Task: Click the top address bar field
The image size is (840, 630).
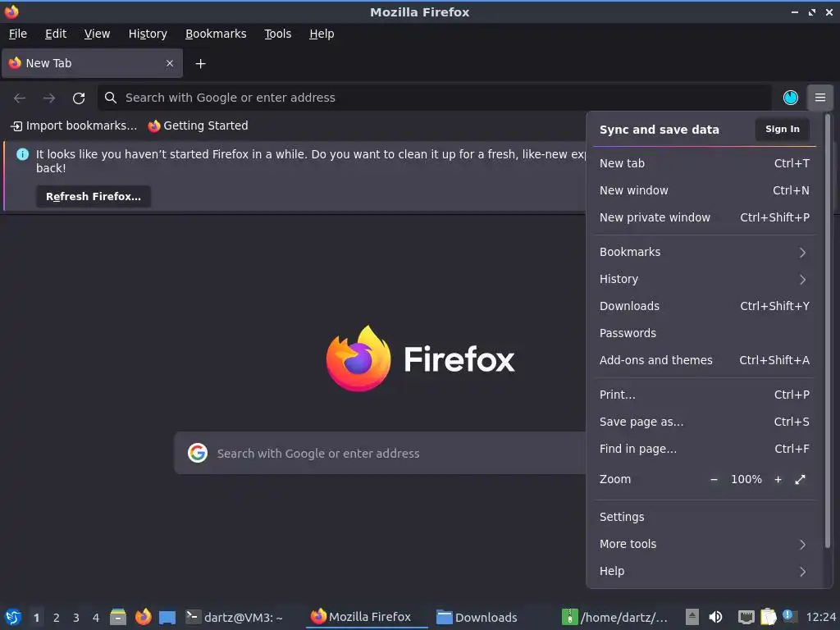Action: 435,98
